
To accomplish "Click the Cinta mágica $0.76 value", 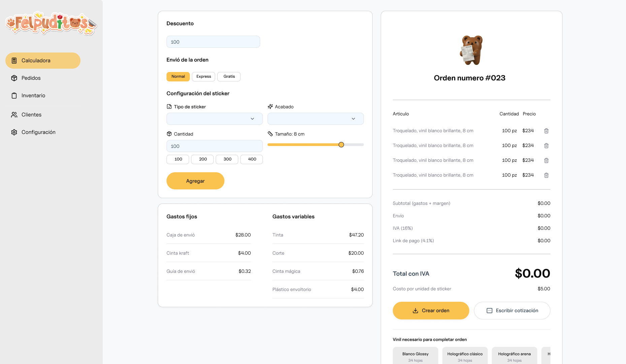I will [x=358, y=271].
